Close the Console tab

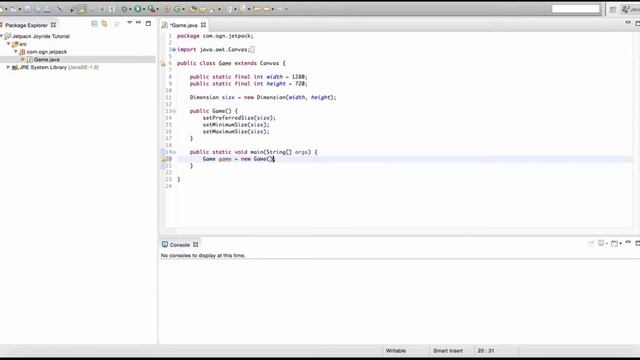(x=196, y=245)
